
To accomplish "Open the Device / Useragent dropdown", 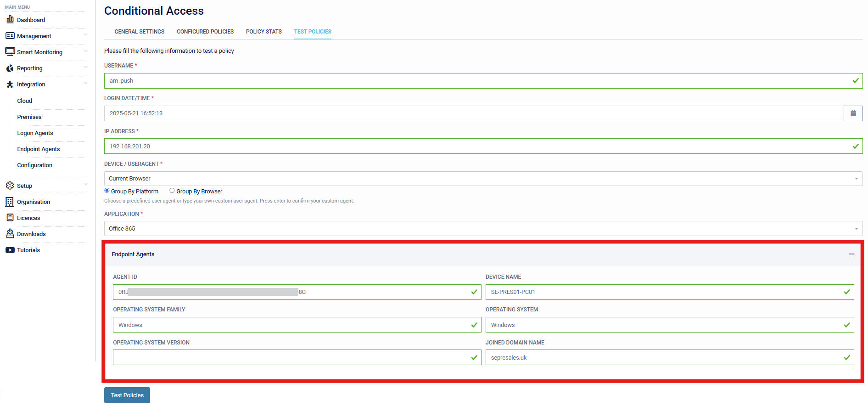I will click(483, 179).
